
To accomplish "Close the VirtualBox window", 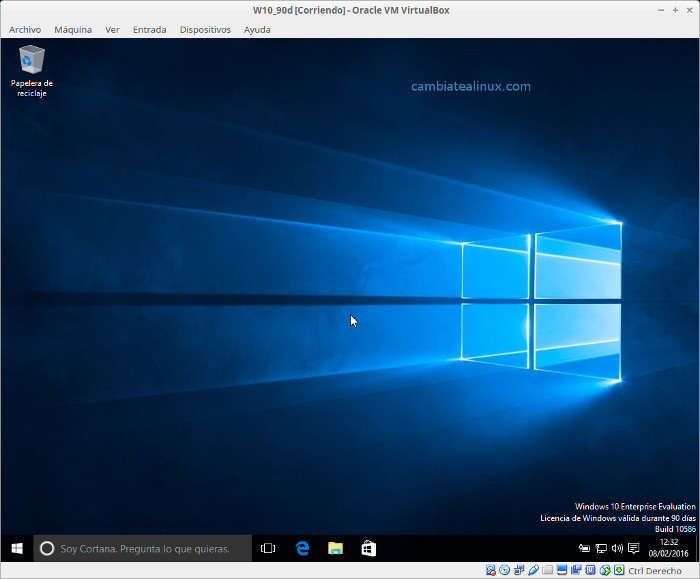I will [x=690, y=10].
